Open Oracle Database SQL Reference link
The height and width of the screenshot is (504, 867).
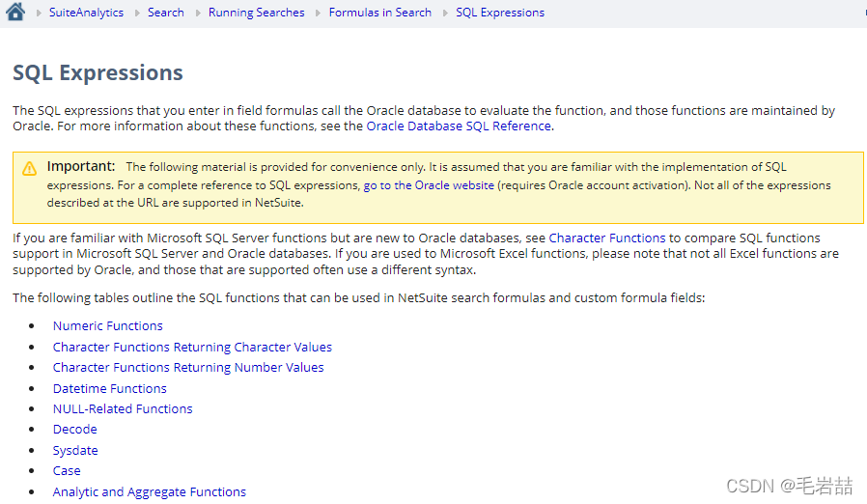click(459, 126)
